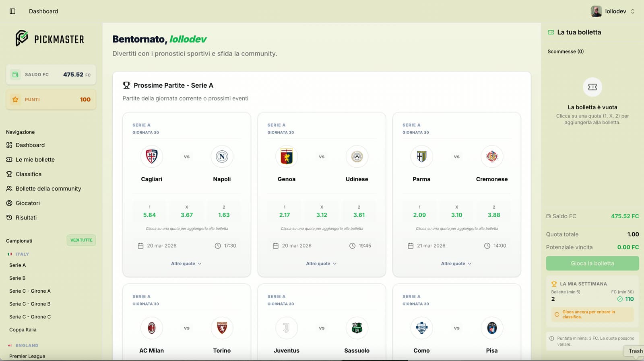Open Premier League championship link
644x361 pixels.
pos(27,356)
